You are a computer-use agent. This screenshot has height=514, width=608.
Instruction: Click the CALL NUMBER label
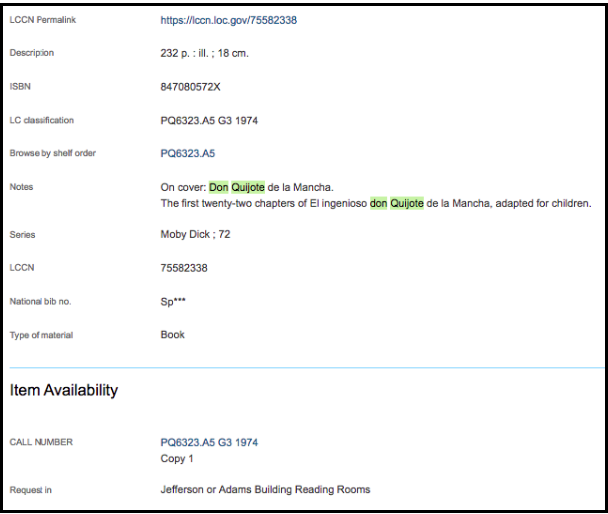point(41,442)
